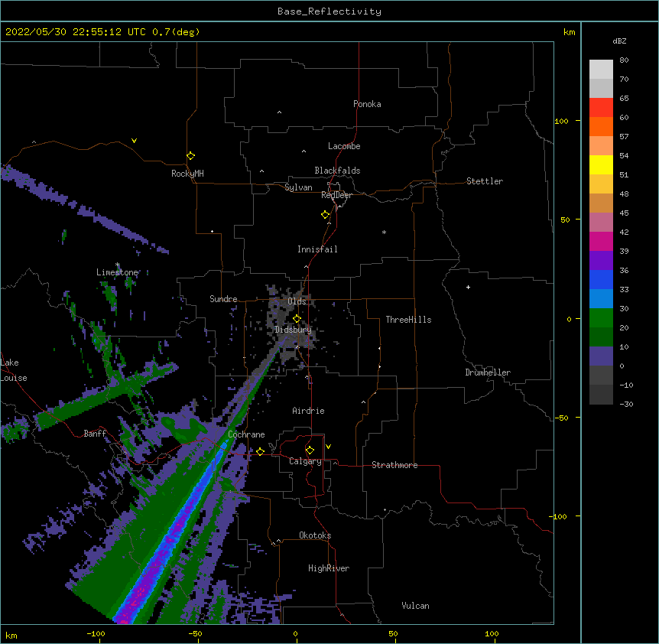
Task: Click the Lake Louise label
Action: [14, 370]
